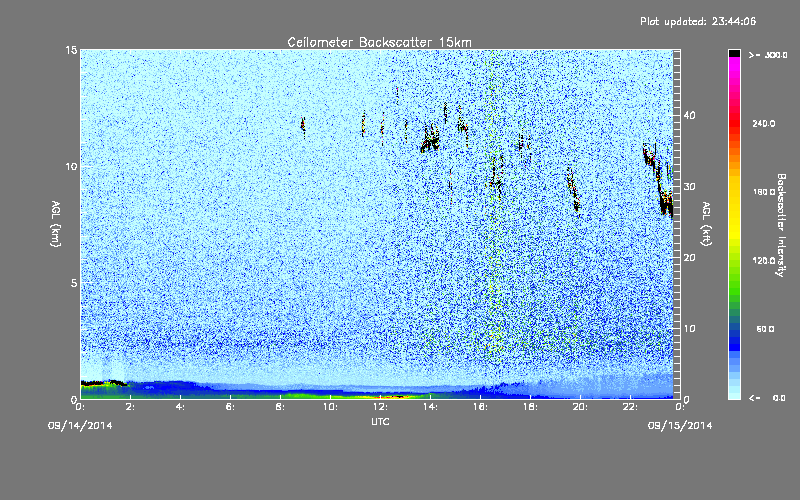The width and height of the screenshot is (800, 500).
Task: Click the '10' km y-axis label
Action: coord(71,167)
